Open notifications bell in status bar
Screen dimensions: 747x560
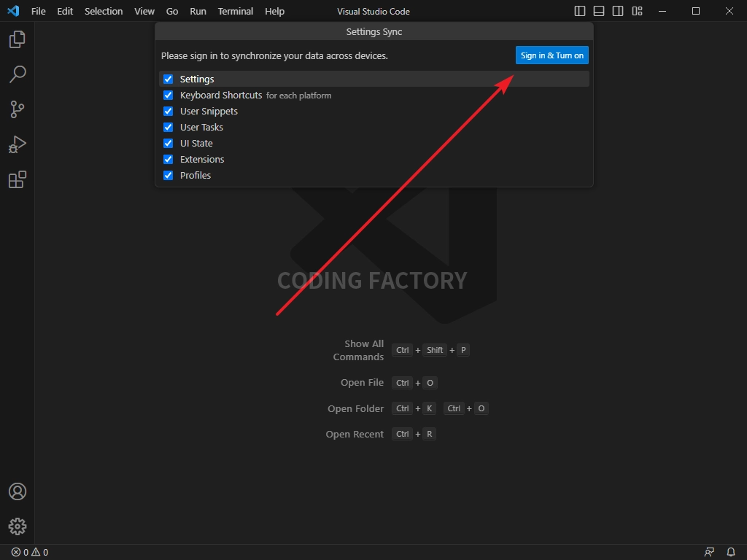pyautogui.click(x=731, y=553)
